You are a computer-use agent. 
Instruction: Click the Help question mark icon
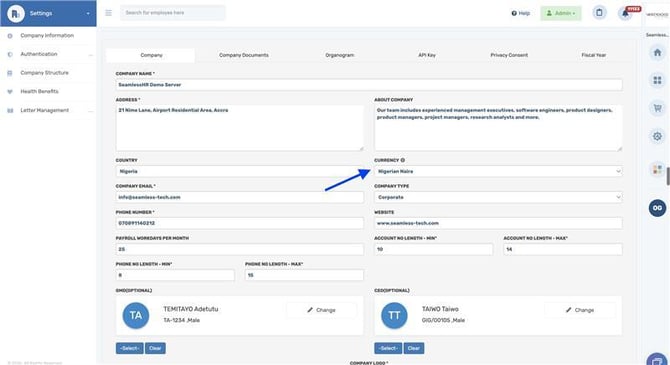point(514,13)
